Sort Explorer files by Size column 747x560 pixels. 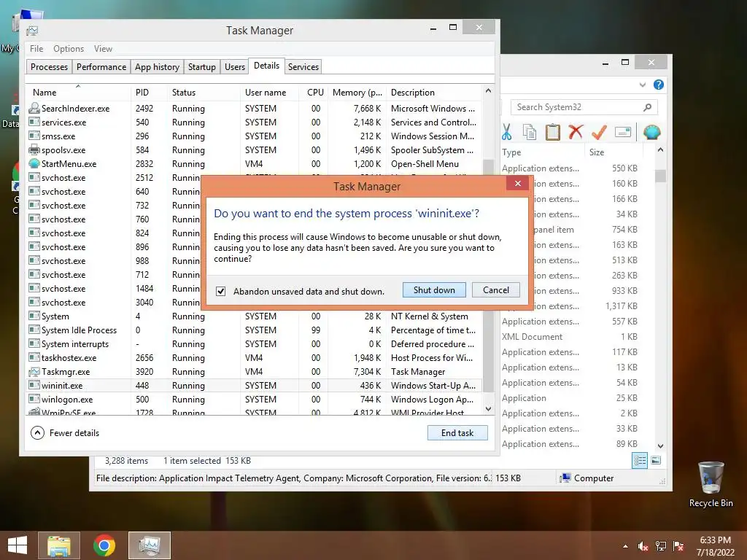coord(613,152)
